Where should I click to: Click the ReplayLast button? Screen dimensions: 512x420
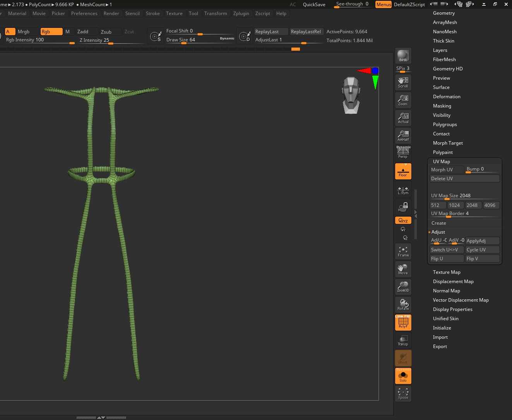271,32
